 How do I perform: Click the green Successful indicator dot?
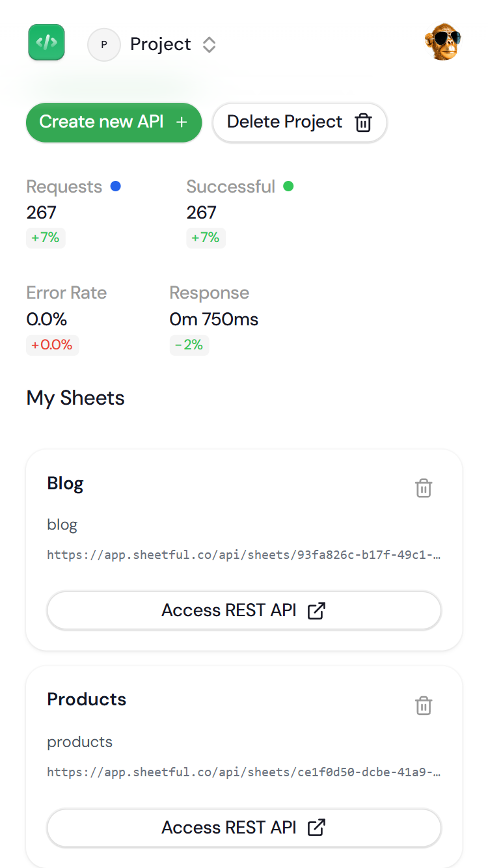click(288, 187)
